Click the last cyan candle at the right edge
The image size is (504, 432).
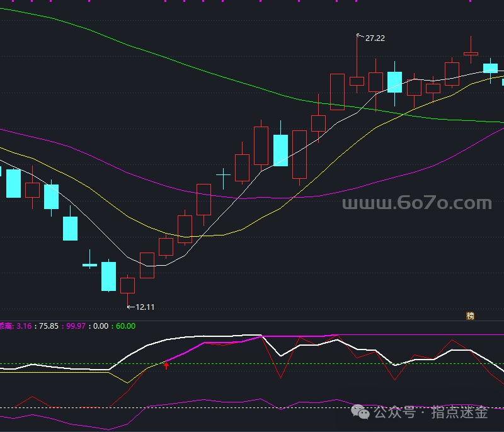click(x=502, y=81)
